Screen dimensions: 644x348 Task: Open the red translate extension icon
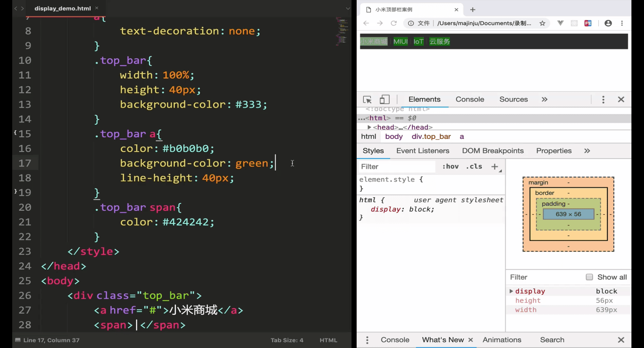(x=588, y=23)
